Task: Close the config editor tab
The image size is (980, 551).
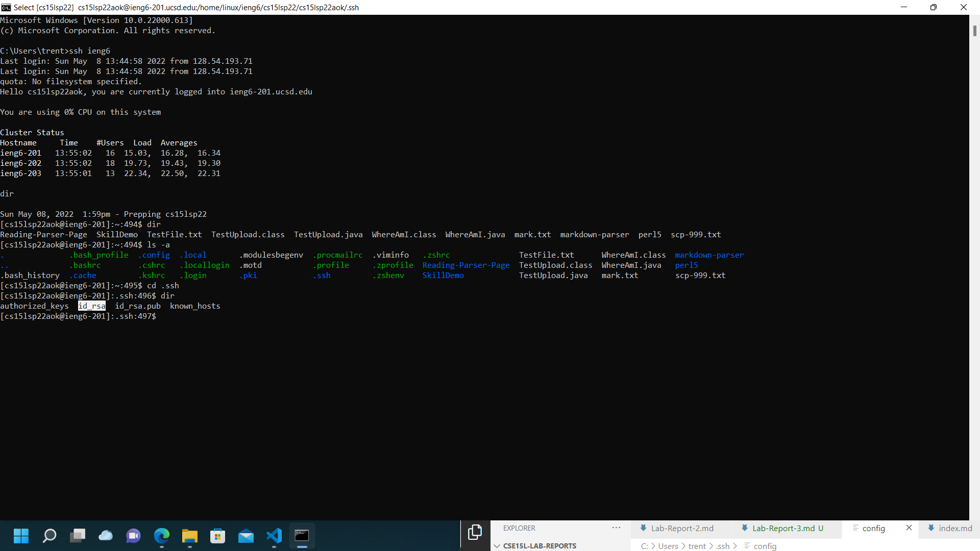Action: pyautogui.click(x=909, y=528)
